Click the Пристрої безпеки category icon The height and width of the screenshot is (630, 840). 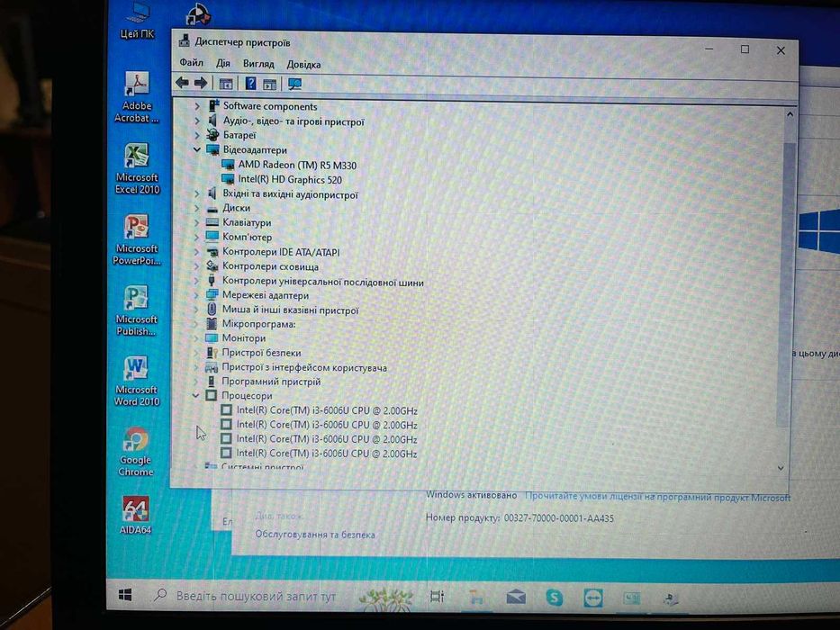click(x=212, y=353)
